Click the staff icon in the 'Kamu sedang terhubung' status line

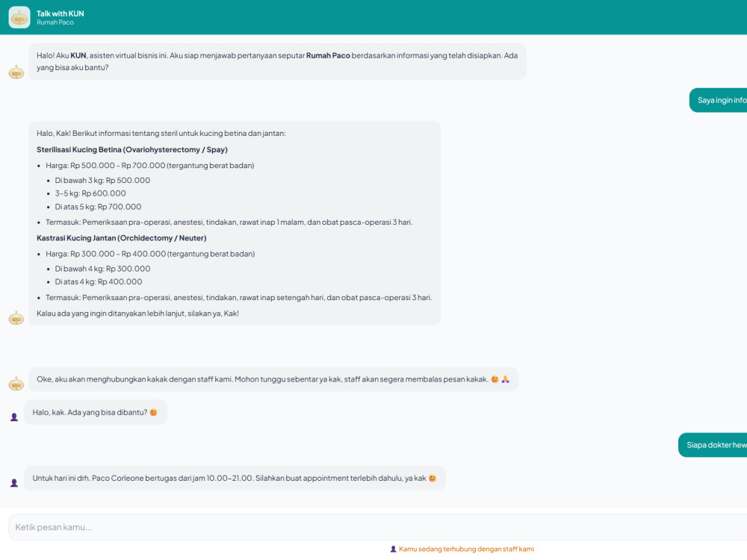(x=393, y=549)
